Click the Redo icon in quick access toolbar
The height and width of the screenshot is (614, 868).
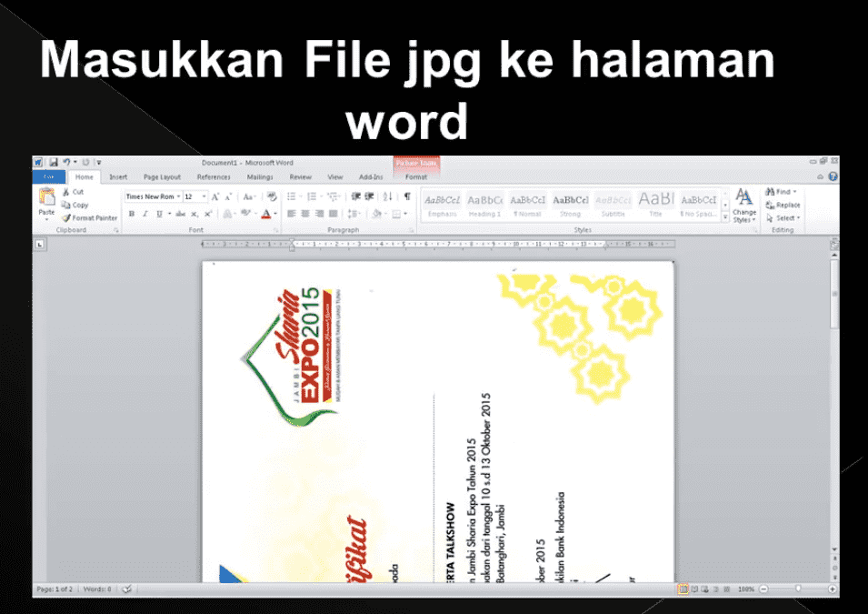(85, 162)
